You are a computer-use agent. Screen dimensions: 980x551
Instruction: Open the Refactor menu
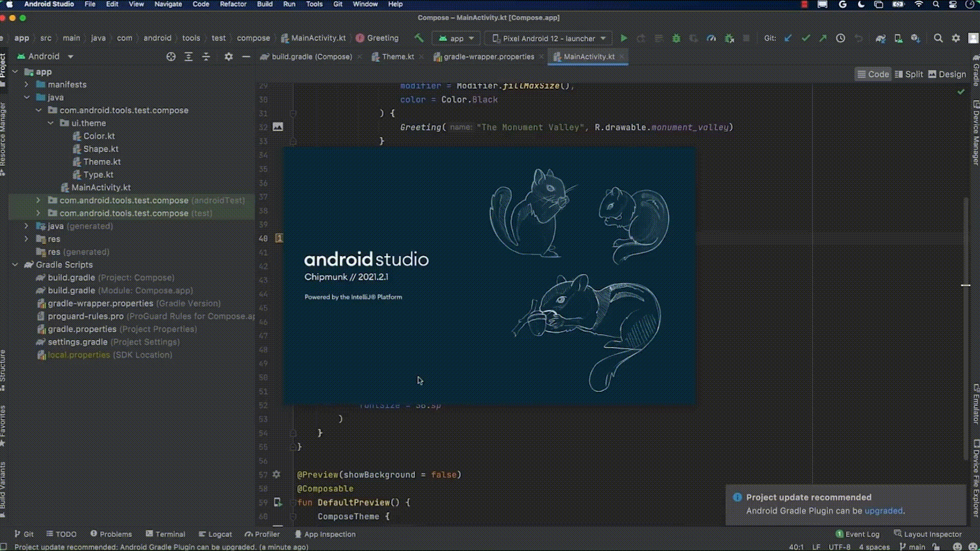pos(233,4)
